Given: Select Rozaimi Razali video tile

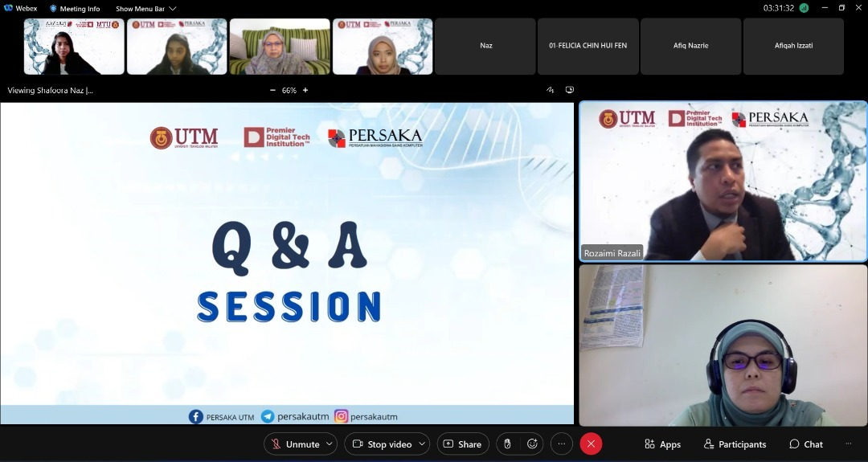Looking at the screenshot, I should [723, 181].
